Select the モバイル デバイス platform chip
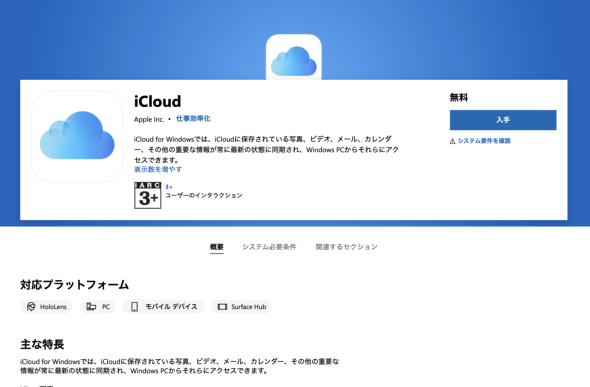 pyautogui.click(x=163, y=307)
